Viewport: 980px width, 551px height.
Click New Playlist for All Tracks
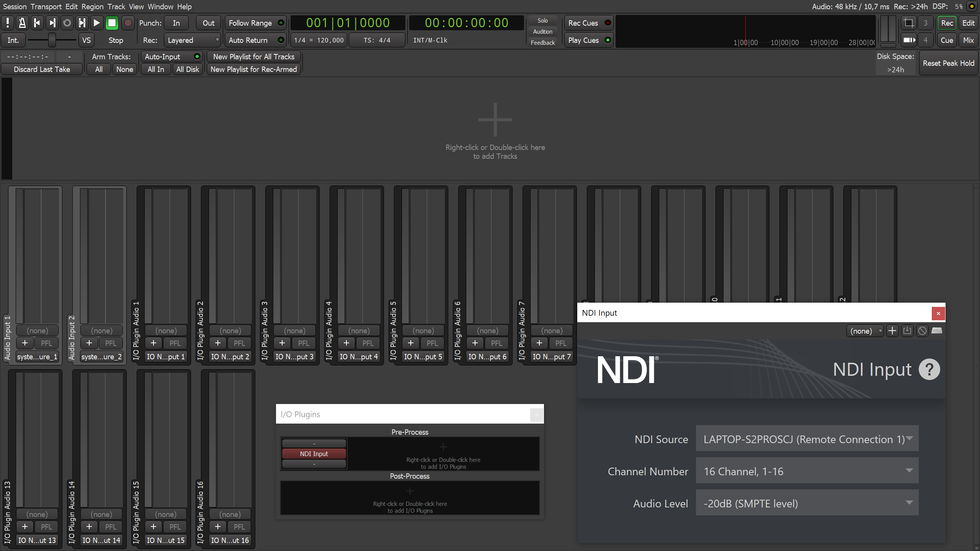pyautogui.click(x=254, y=57)
